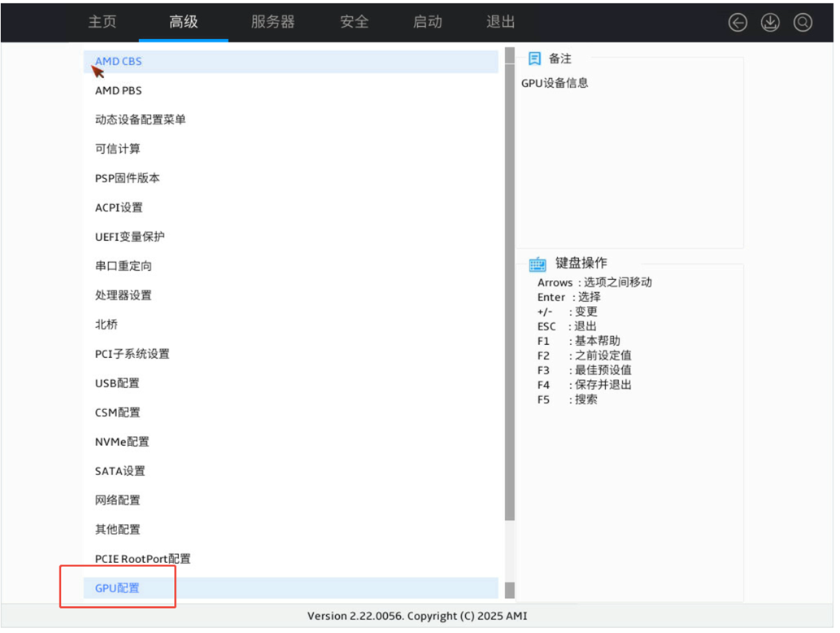The height and width of the screenshot is (633, 840).
Task: Open the SATA设置 menu item
Action: pos(120,471)
